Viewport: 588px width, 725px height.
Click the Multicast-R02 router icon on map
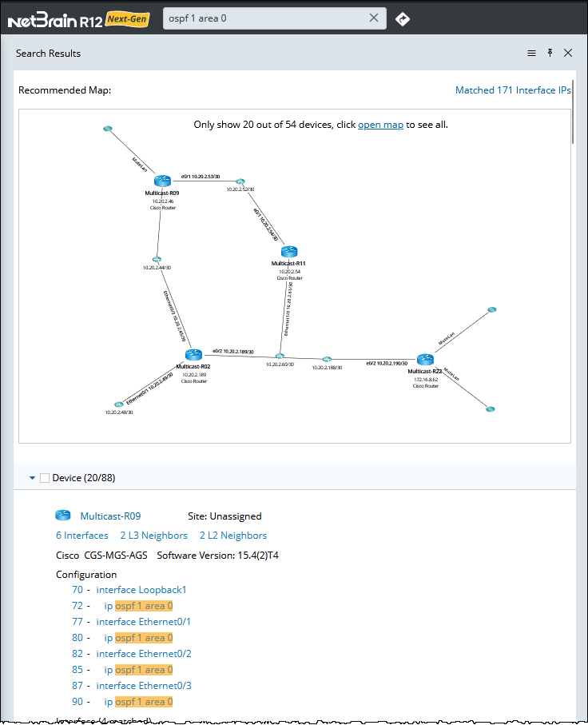[x=193, y=354]
